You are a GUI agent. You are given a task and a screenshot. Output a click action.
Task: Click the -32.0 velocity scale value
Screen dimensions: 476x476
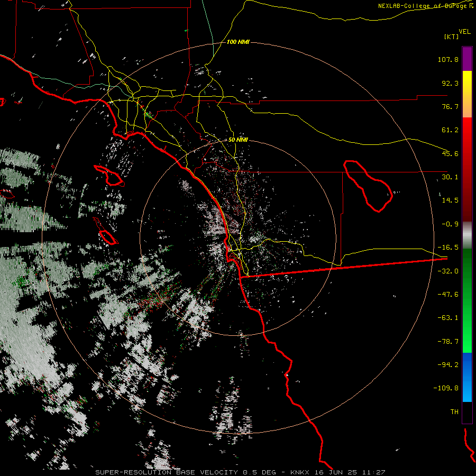pos(448,271)
